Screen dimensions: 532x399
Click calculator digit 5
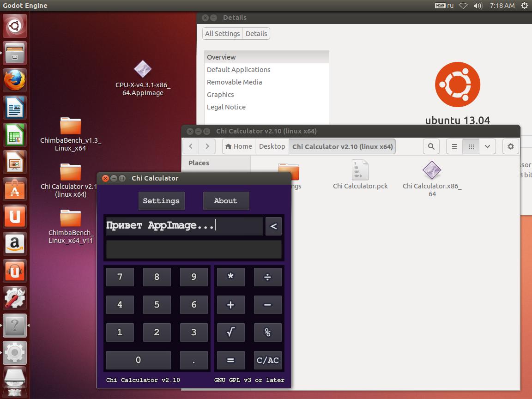pyautogui.click(x=157, y=305)
